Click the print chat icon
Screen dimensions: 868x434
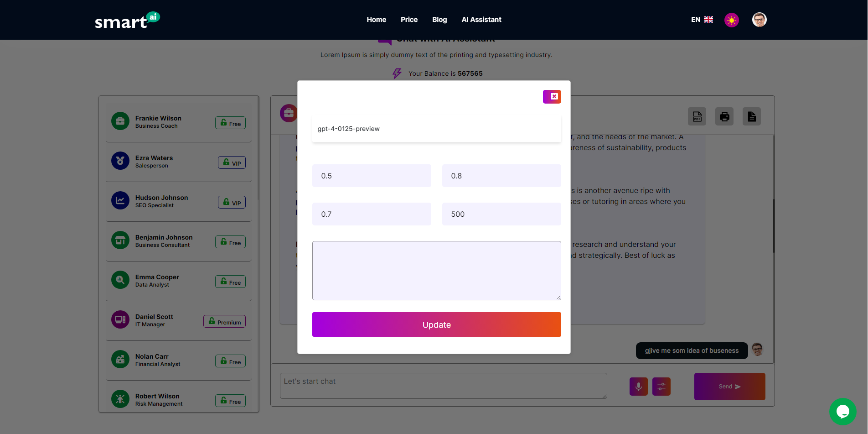pyautogui.click(x=724, y=117)
